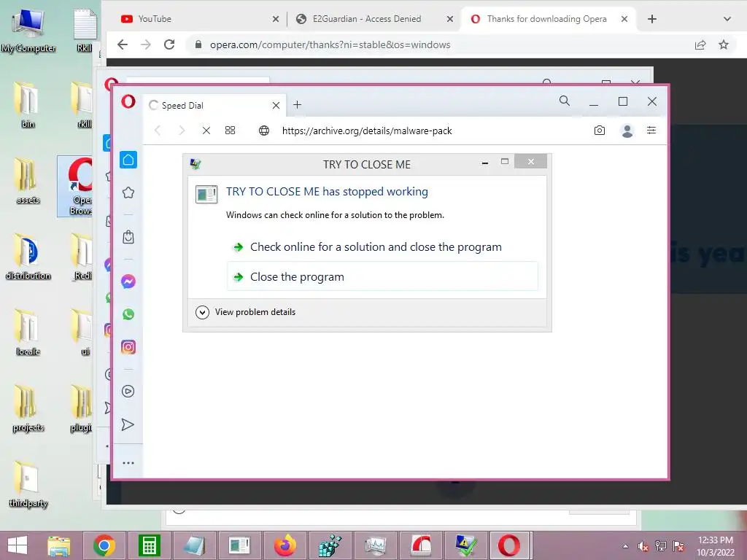Take snapshot with camera icon in Opera
Screen dimensions: 747x560
click(600, 131)
